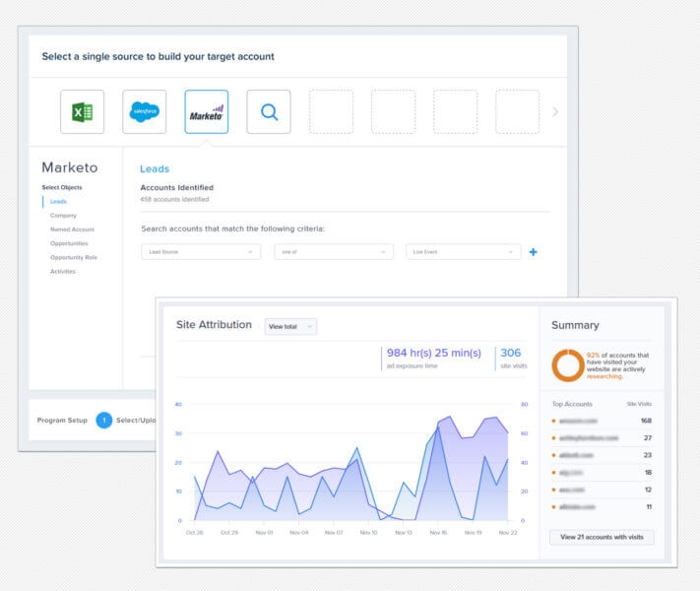Click the orange donut chart in Summary

point(568,365)
